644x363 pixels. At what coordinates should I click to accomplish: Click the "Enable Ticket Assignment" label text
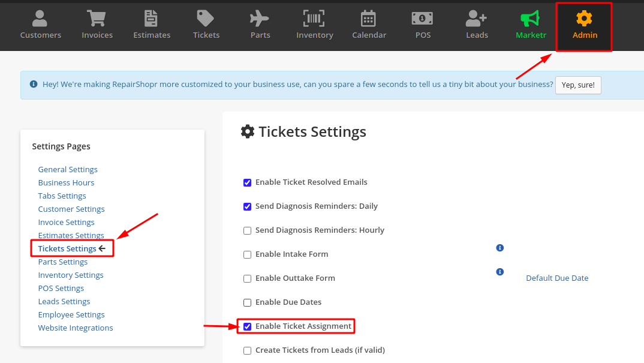[x=303, y=326]
